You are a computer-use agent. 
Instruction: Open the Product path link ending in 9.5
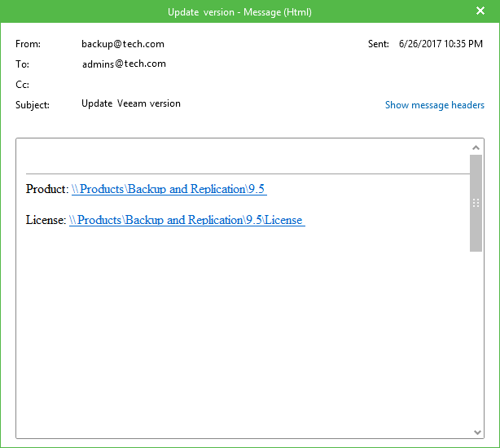169,189
